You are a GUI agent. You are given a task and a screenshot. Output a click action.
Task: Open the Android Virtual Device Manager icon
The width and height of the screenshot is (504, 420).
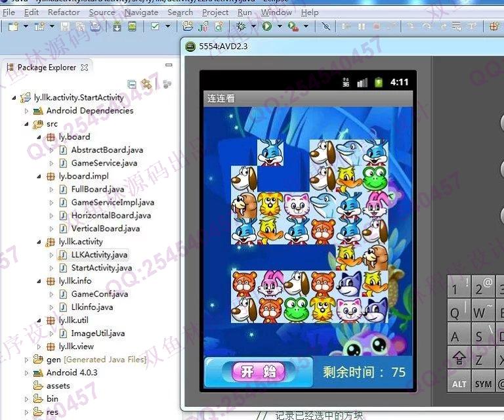tap(132, 26)
